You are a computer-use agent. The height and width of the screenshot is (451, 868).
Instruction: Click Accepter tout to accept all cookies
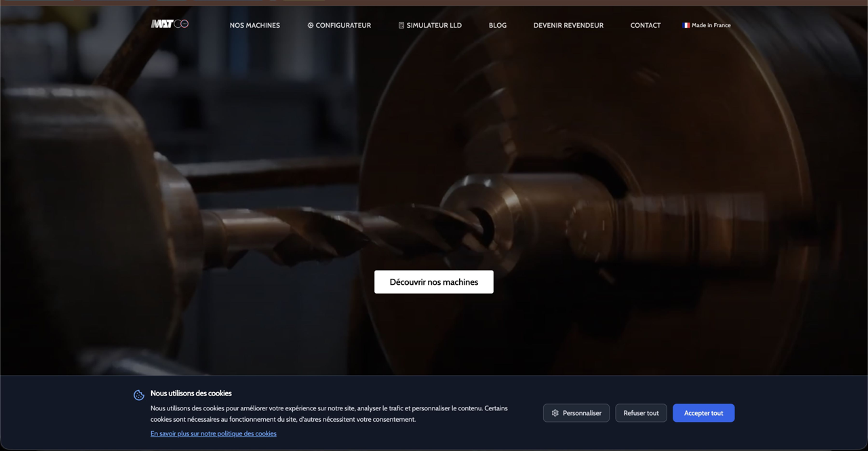click(703, 413)
